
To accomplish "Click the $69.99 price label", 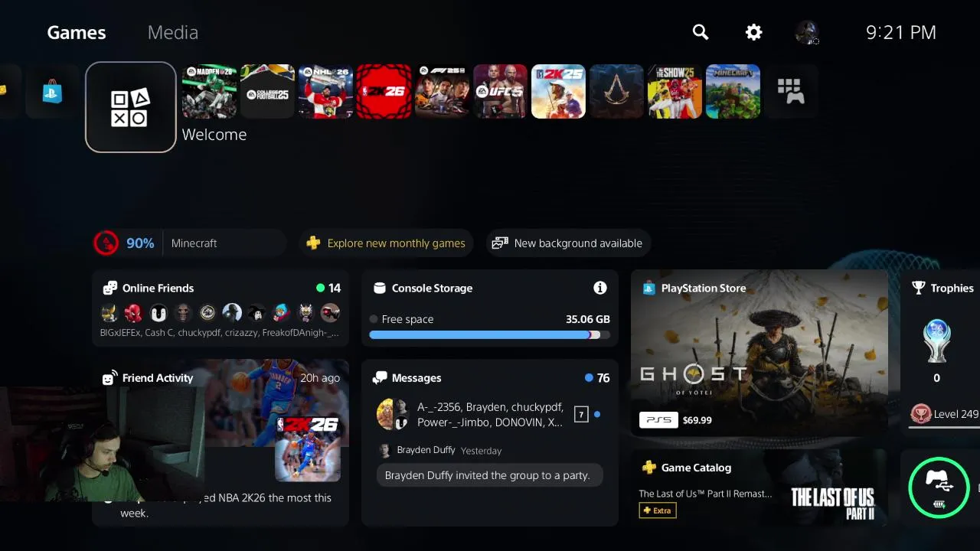I will [697, 420].
